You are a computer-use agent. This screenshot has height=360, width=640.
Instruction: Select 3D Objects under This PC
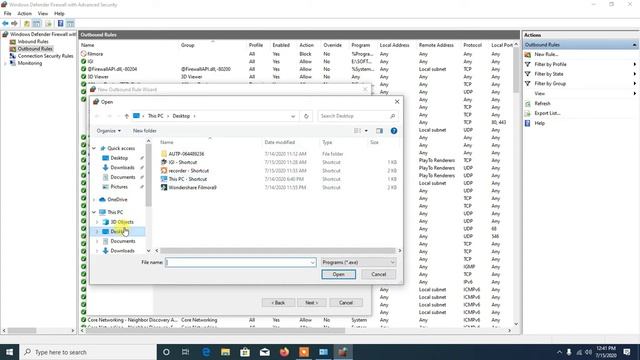coord(122,222)
